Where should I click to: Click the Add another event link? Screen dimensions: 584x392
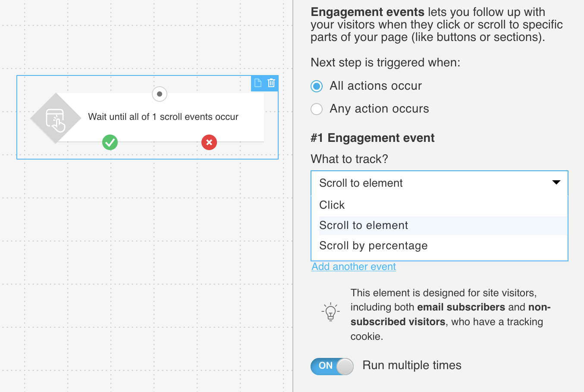354,267
